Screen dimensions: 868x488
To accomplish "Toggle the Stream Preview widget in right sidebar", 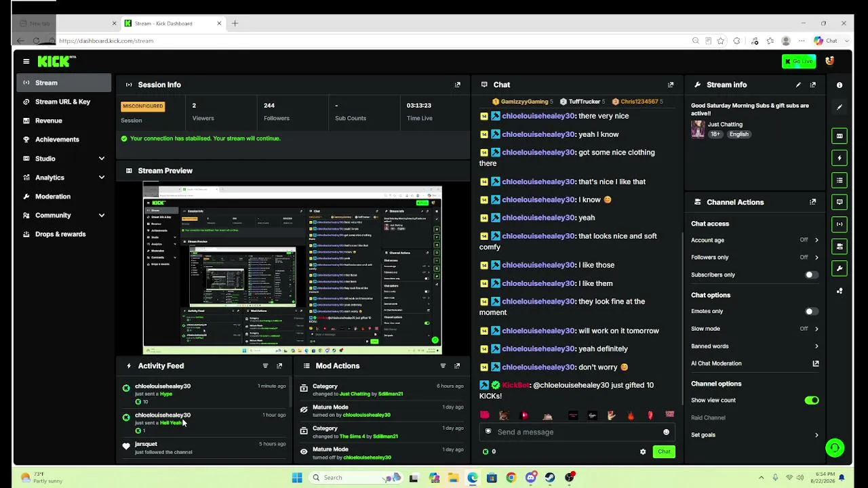I will [x=840, y=136].
